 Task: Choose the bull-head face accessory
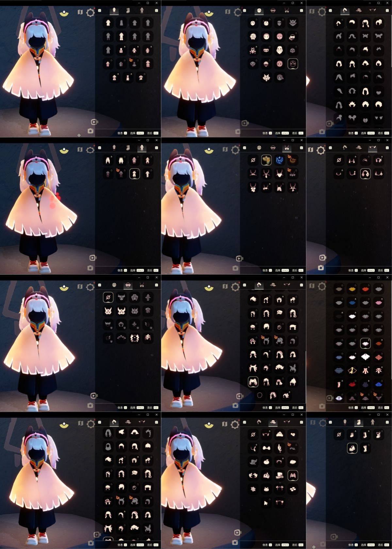point(122,297)
